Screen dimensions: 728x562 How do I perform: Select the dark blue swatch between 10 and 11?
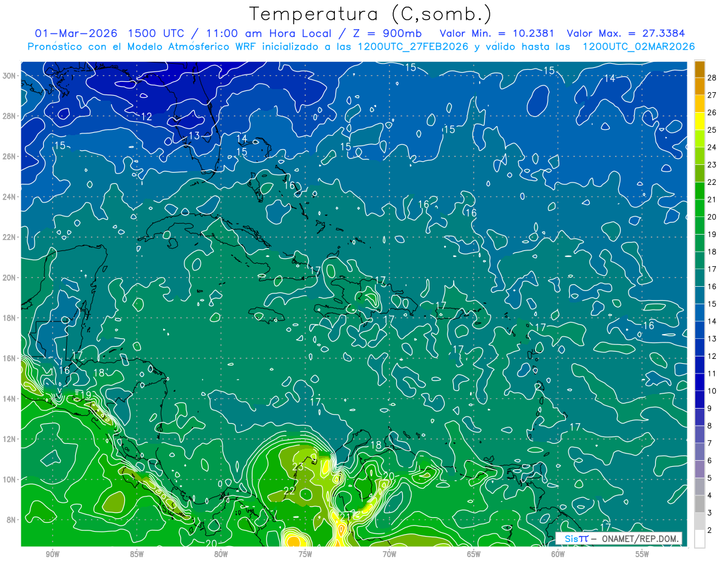coord(699,382)
